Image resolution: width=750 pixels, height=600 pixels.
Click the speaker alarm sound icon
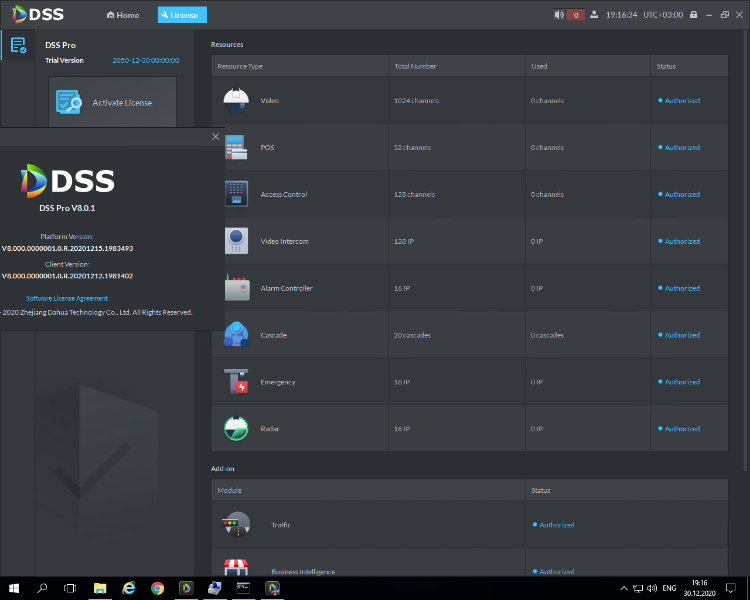pos(559,15)
